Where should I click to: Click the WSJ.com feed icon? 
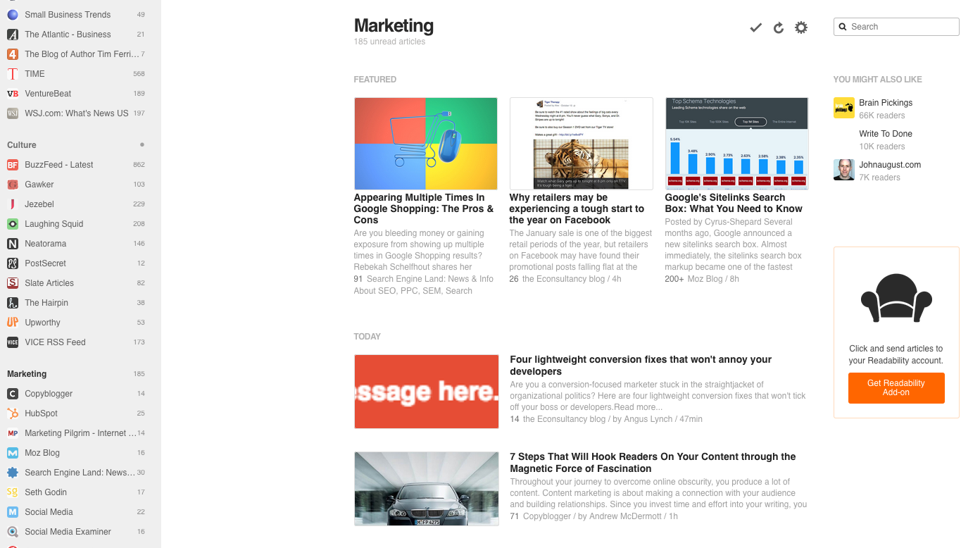click(x=13, y=113)
